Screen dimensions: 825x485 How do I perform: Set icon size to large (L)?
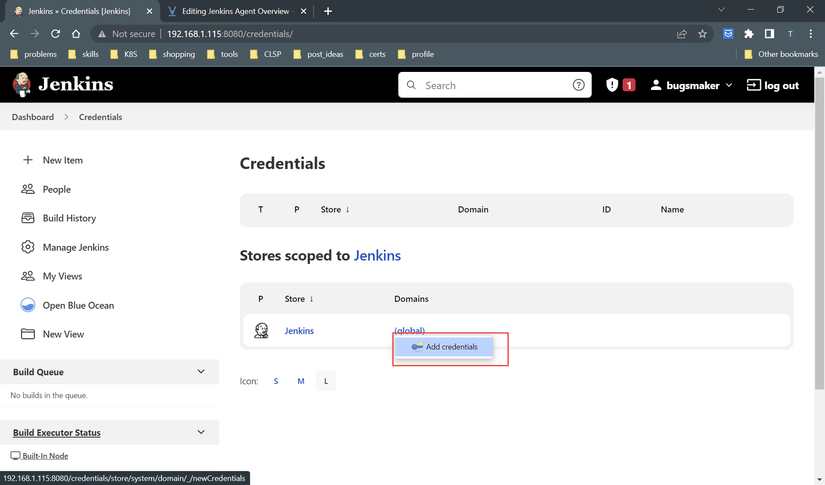326,381
